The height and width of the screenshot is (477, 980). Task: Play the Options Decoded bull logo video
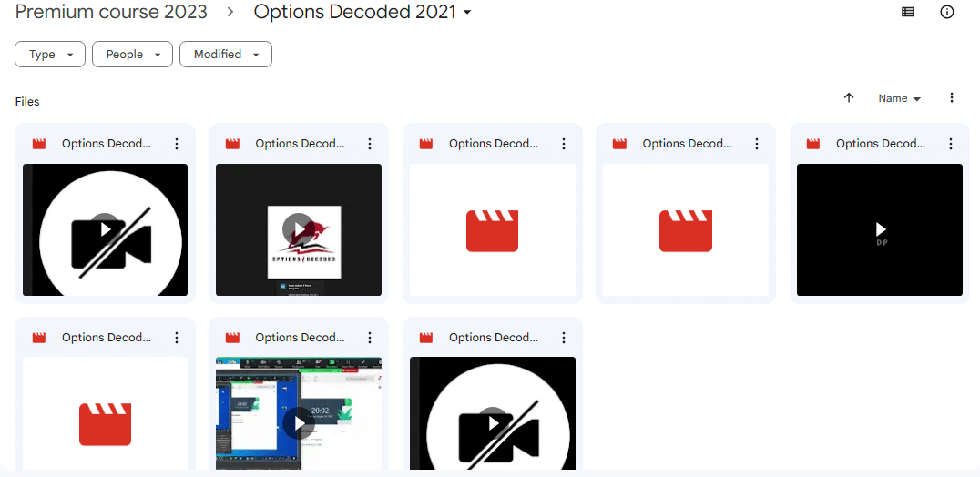[x=300, y=230]
